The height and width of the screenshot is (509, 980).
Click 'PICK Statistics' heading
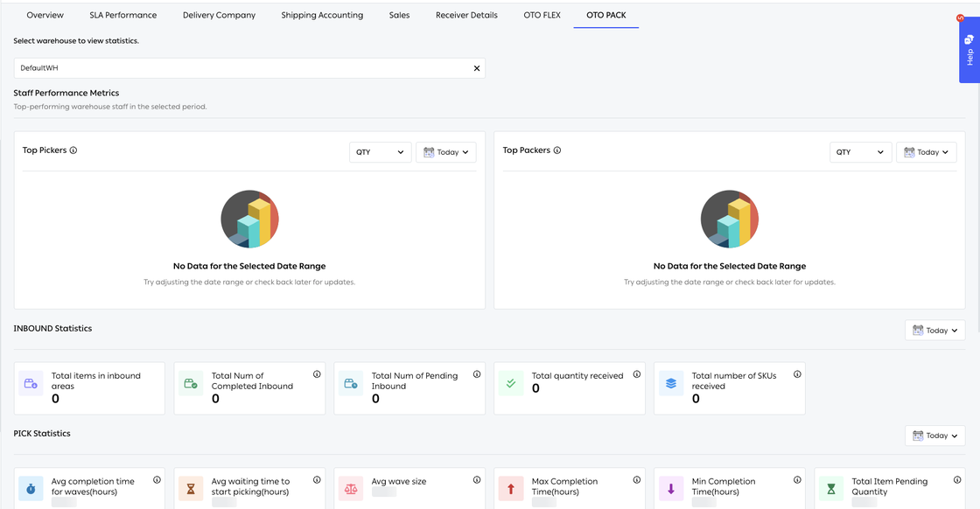42,434
